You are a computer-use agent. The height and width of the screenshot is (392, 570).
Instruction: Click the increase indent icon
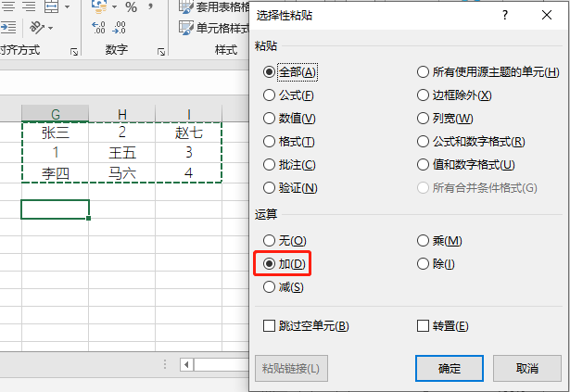coord(8,27)
